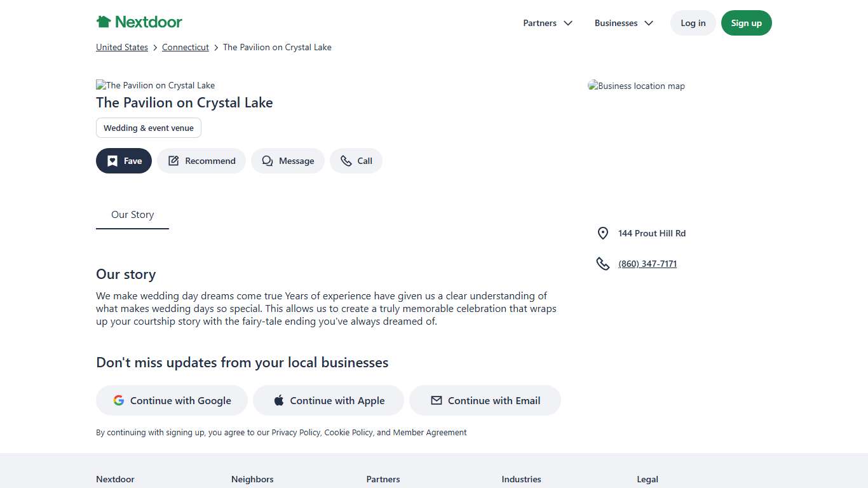Open the Our Story tab

pos(132,215)
